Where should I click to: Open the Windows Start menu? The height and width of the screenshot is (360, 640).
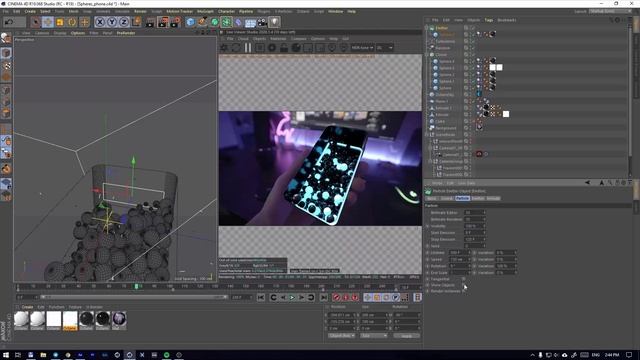pos(6,355)
